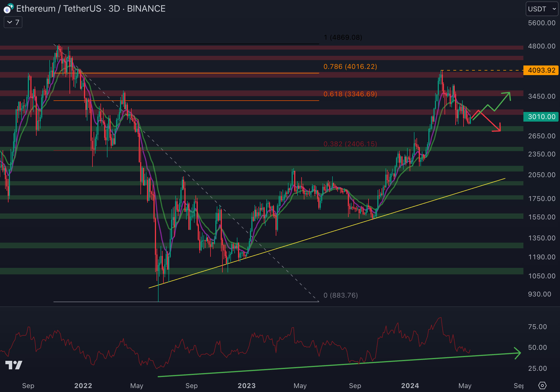Open the USDT currency dropdown
The width and height of the screenshot is (560, 392).
[542, 9]
